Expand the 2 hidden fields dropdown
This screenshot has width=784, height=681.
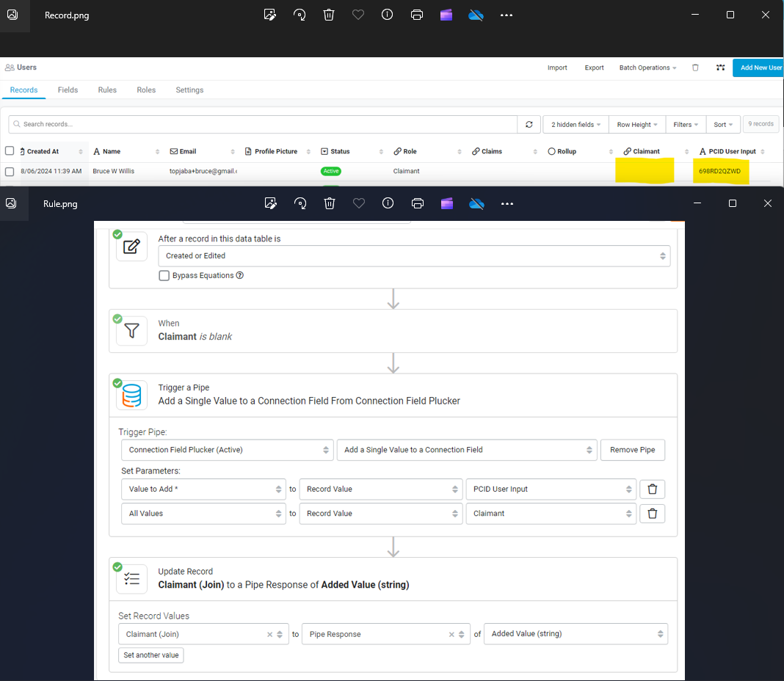576,125
